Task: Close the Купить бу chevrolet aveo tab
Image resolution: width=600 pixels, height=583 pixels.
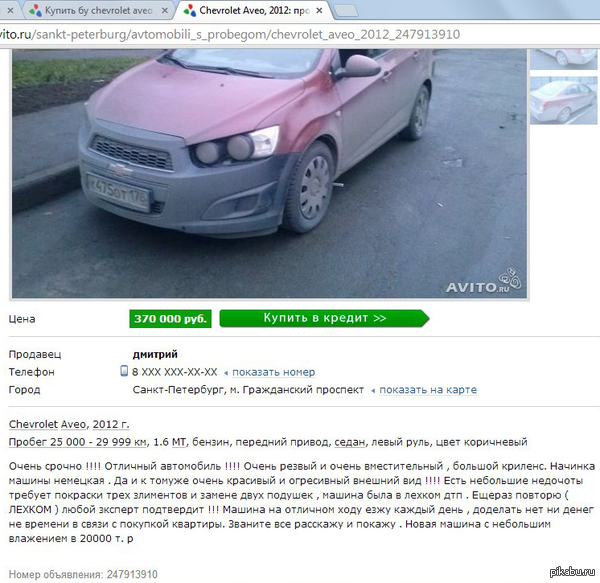Action: pos(165,11)
